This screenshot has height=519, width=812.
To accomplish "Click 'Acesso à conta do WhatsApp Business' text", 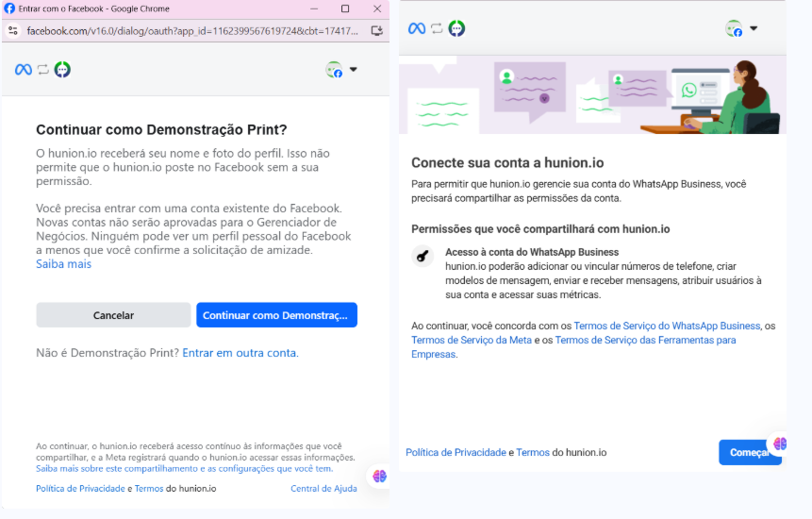I will 532,252.
